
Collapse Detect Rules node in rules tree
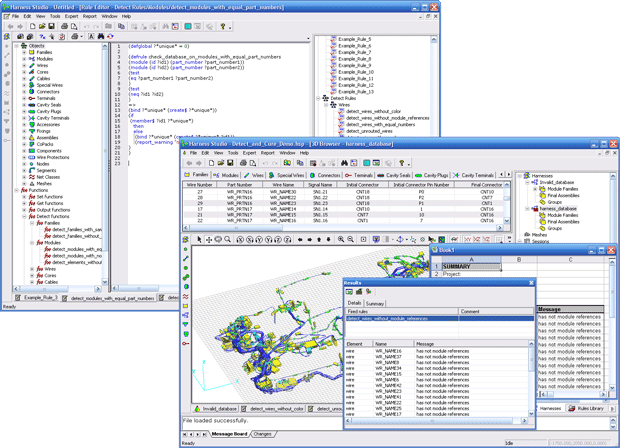pyautogui.click(x=318, y=98)
